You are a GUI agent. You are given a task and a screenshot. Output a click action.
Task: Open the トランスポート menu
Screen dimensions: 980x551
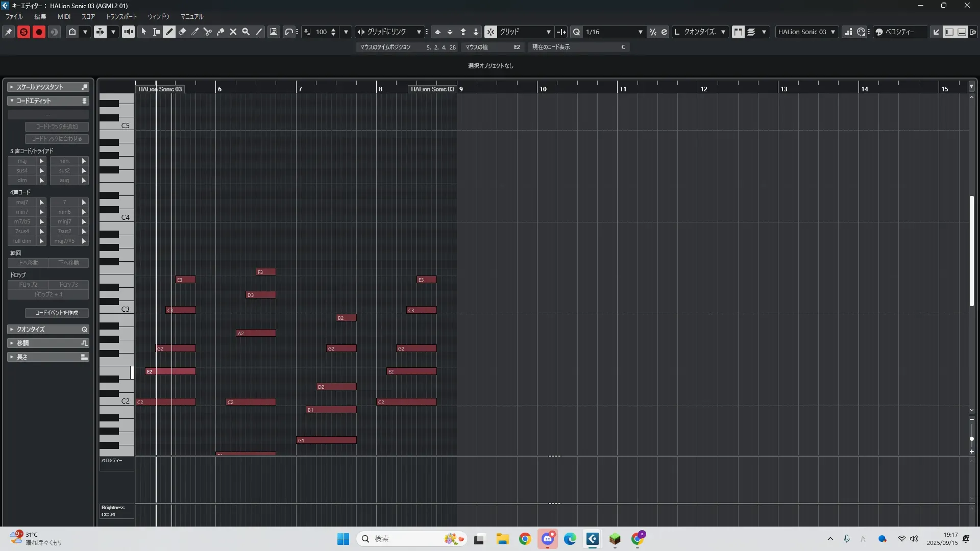coord(121,16)
